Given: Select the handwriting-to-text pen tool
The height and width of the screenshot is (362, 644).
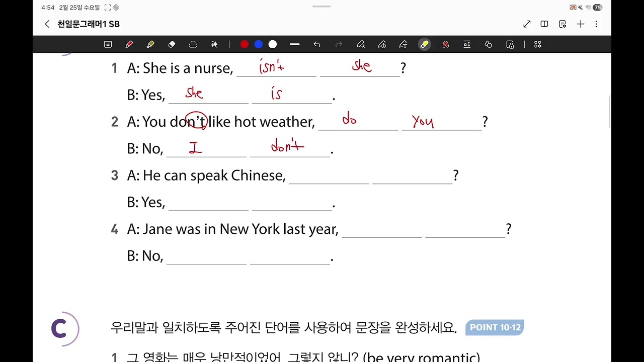Looking at the screenshot, I should coord(403,45).
